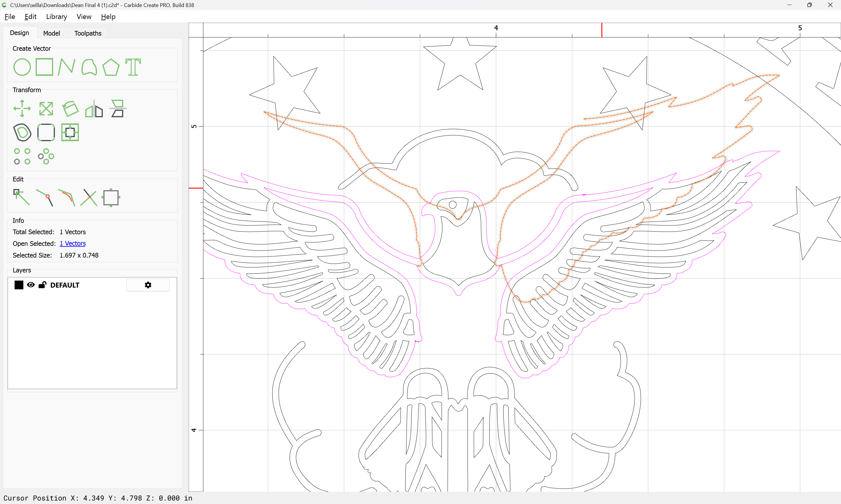The image size is (841, 504).
Task: Click the Trim Vectors scissors icon
Action: click(x=89, y=197)
